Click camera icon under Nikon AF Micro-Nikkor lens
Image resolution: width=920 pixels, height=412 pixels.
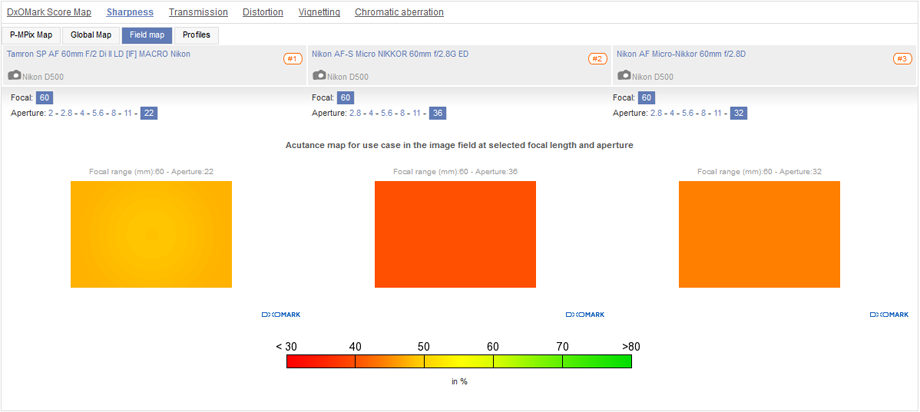click(x=624, y=76)
